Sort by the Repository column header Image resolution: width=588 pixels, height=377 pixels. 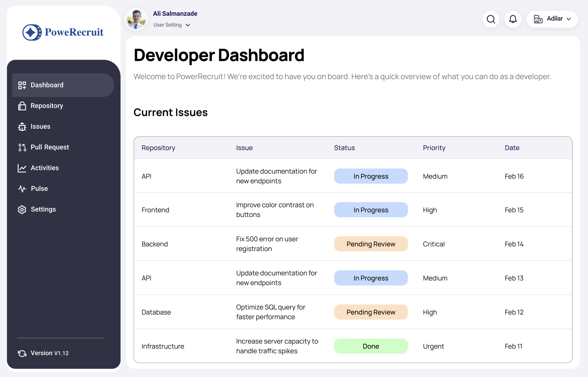[x=158, y=148]
